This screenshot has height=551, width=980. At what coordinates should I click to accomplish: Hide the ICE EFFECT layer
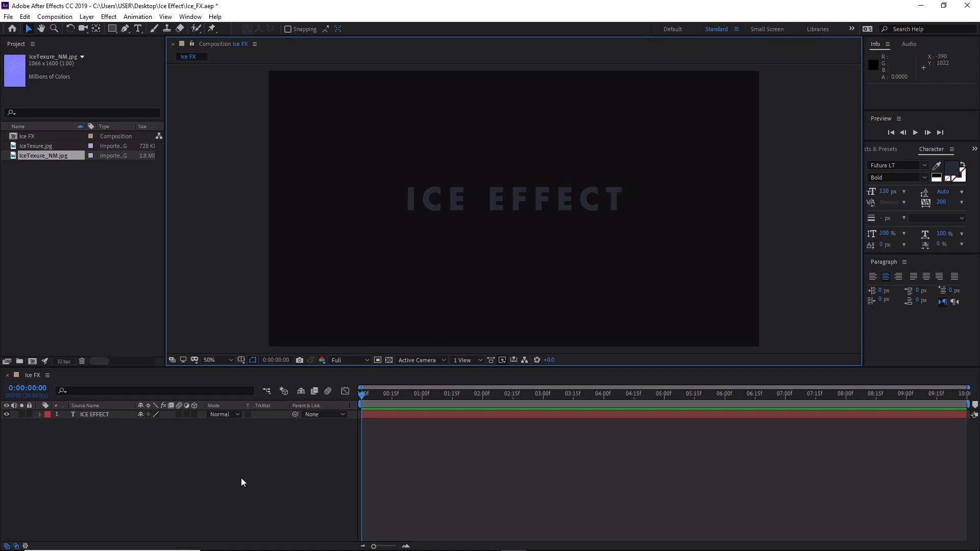[6, 414]
